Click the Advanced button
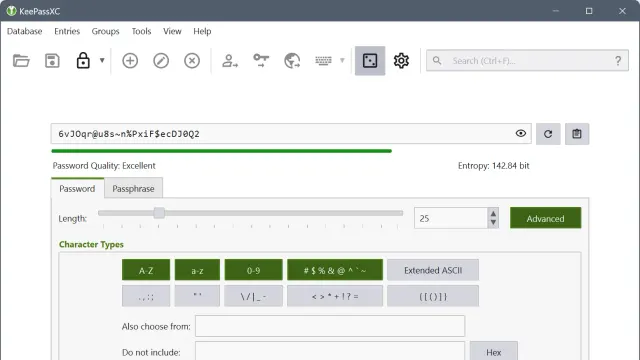The width and height of the screenshot is (640, 360). point(545,218)
